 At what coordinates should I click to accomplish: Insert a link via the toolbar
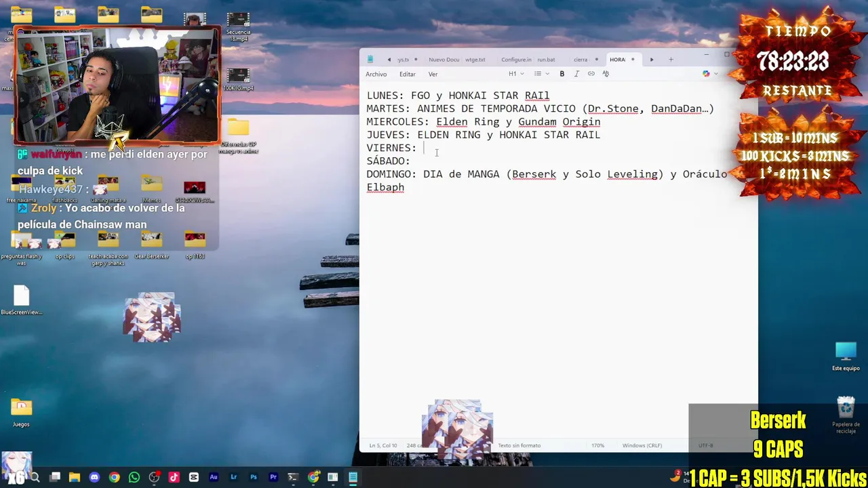point(591,74)
